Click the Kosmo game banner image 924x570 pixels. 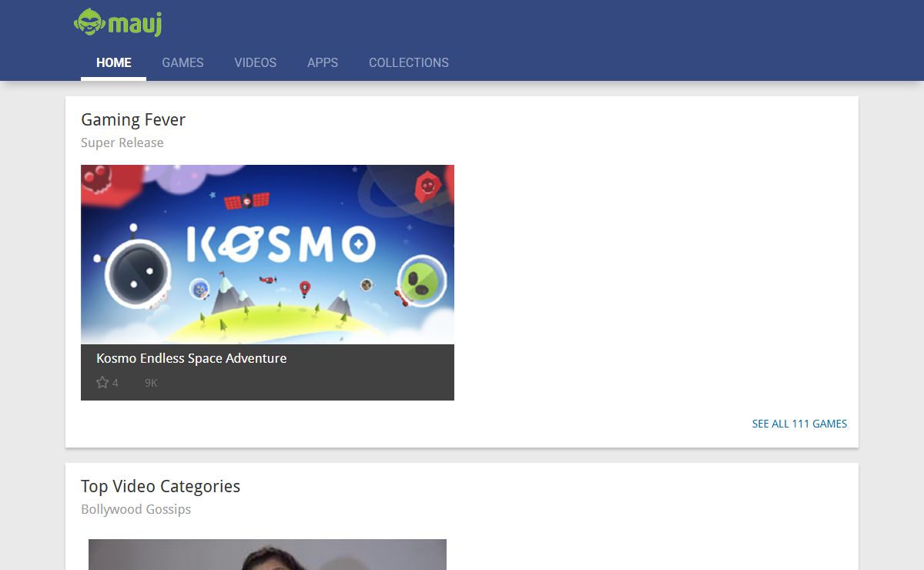click(x=267, y=254)
